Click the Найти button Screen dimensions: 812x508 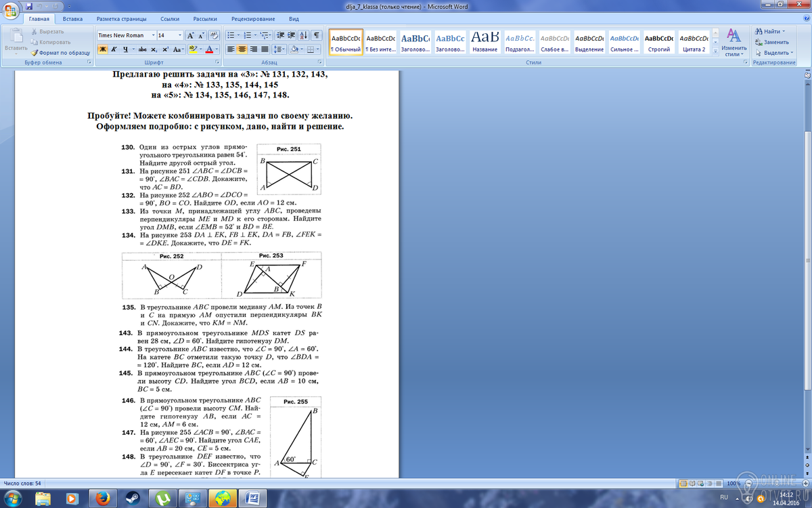click(x=771, y=31)
